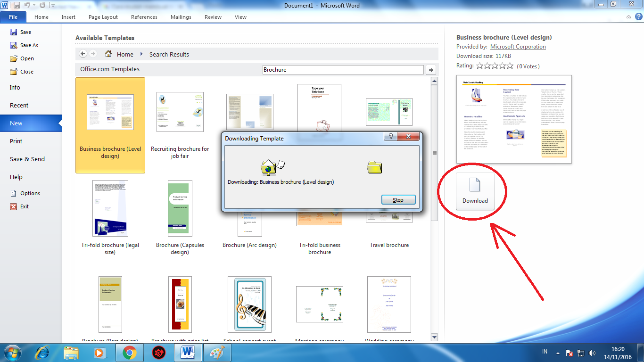Image resolution: width=644 pixels, height=362 pixels.
Task: Select the Tri-fold brochure (legal size) template
Action: pos(110,218)
